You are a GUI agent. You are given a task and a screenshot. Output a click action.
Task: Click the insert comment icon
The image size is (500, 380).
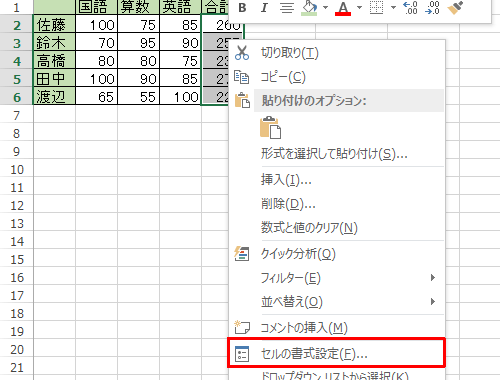242,327
